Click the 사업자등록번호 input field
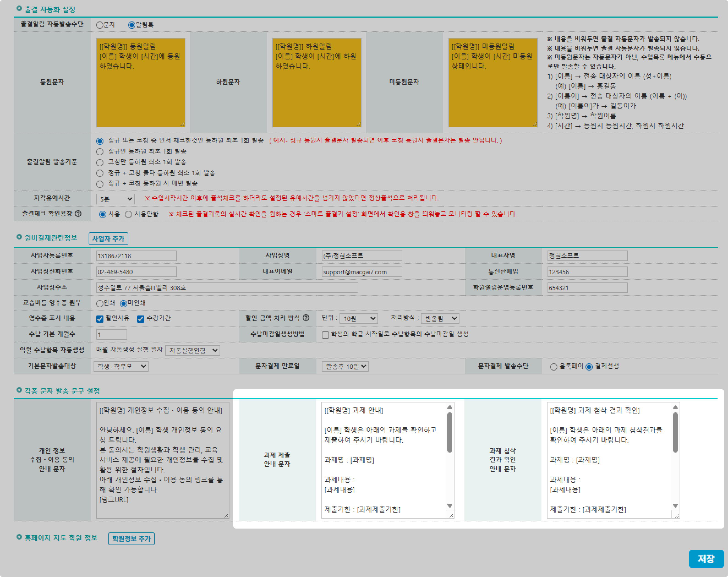This screenshot has width=728, height=577. [x=136, y=256]
